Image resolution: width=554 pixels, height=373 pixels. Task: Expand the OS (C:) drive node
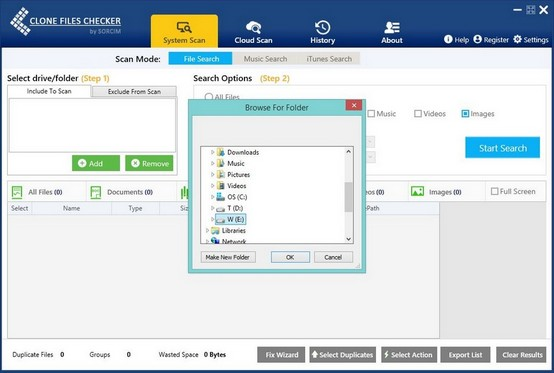click(x=212, y=197)
